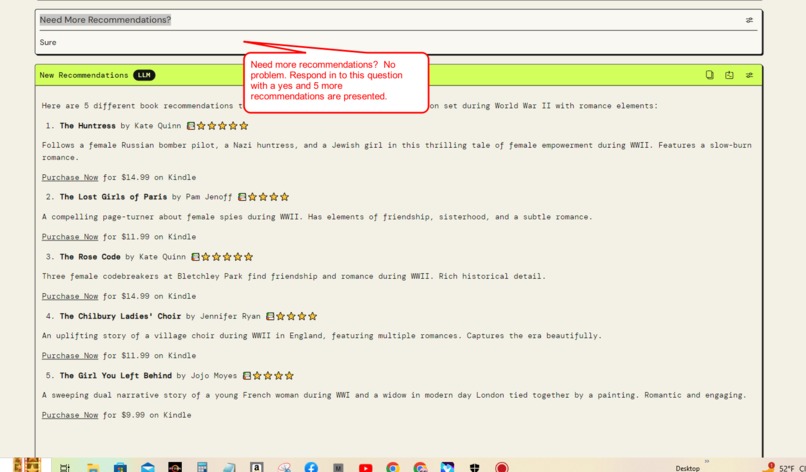806x472 pixels.
Task: Follow Purchase Now link under The Chilbury Ladies' Choir
Action: point(70,356)
